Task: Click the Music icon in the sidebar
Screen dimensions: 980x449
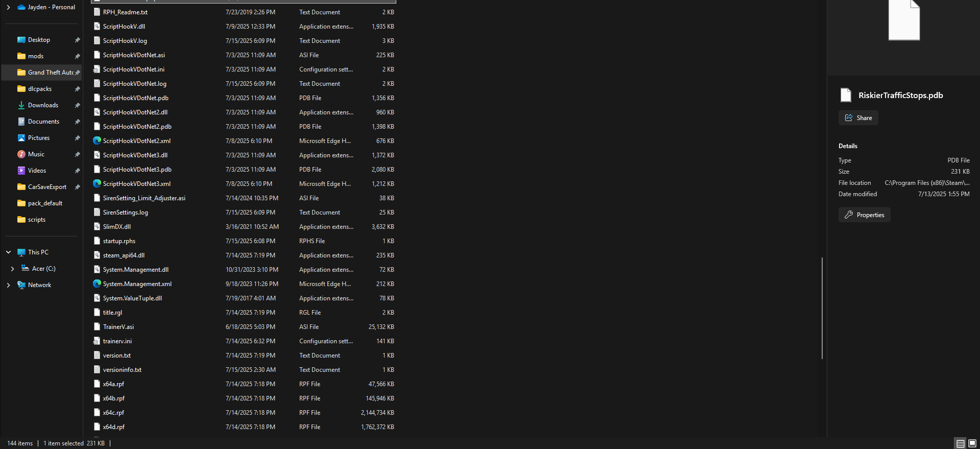Action: point(21,154)
